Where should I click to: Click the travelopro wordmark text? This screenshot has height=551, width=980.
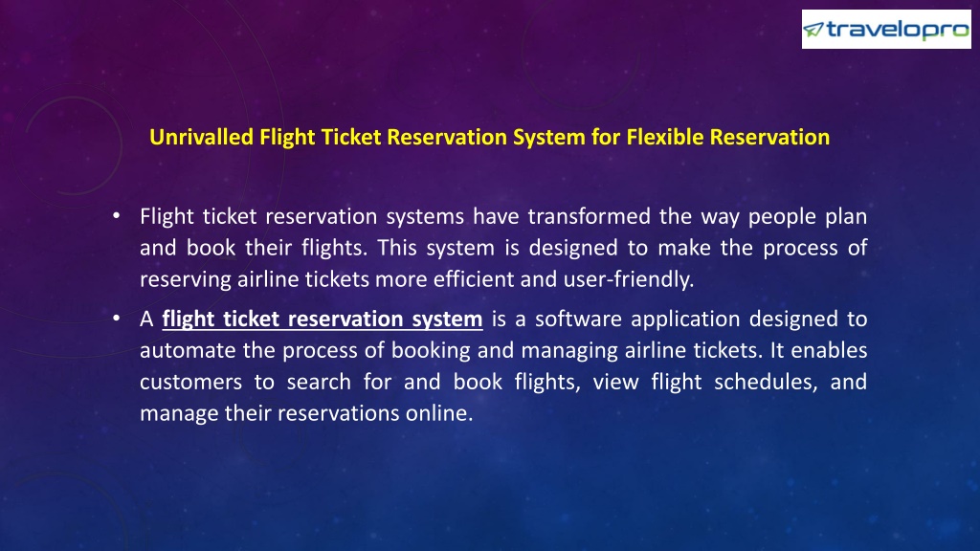point(898,30)
